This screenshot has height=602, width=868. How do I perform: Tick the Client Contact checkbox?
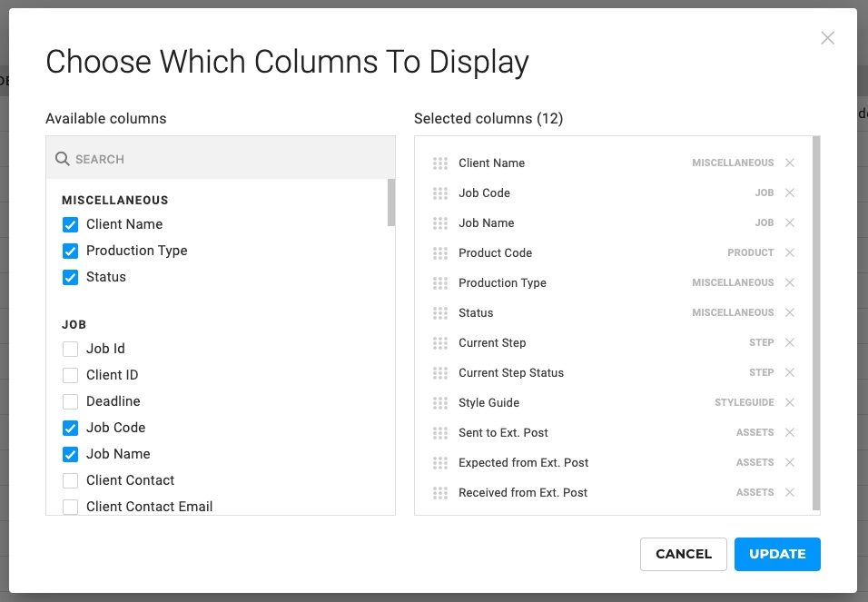(70, 480)
